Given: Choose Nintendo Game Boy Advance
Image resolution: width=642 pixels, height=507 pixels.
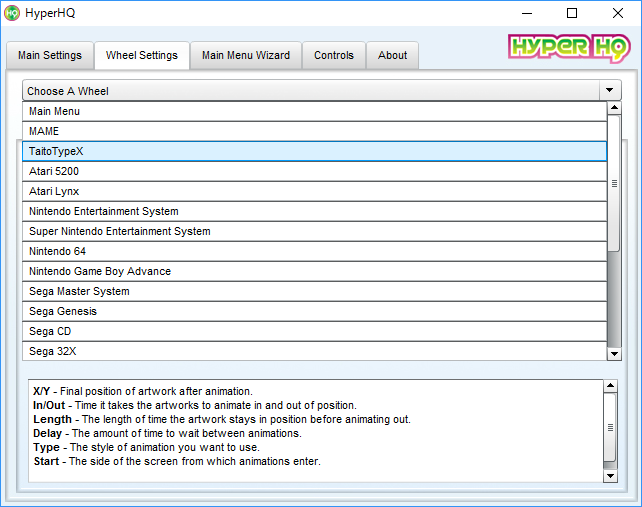Looking at the screenshot, I should pyautogui.click(x=314, y=272).
